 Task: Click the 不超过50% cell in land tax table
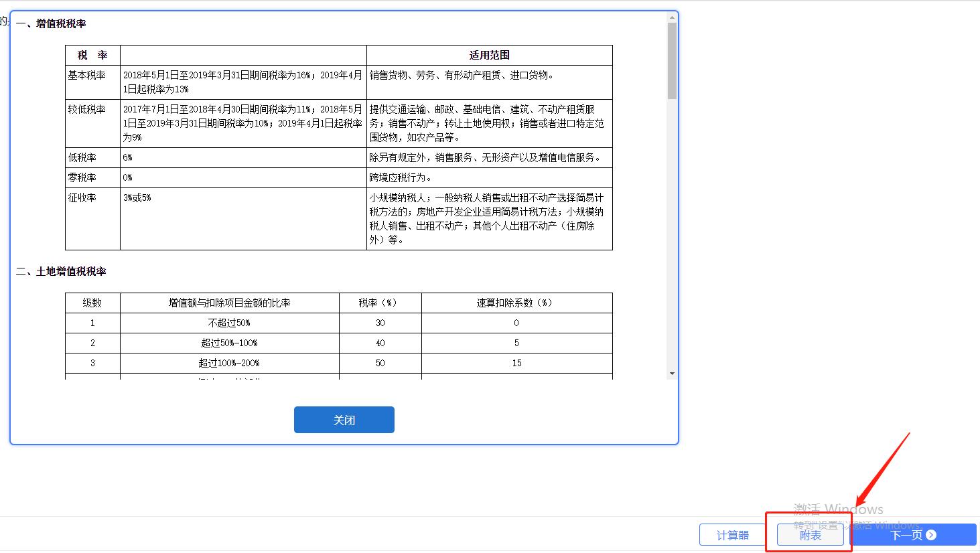pyautogui.click(x=229, y=323)
